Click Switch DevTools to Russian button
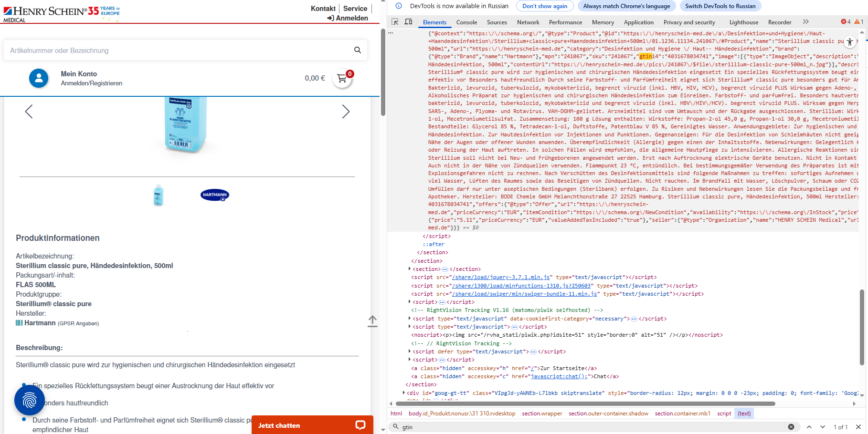Image resolution: width=868 pixels, height=434 pixels. click(x=720, y=6)
